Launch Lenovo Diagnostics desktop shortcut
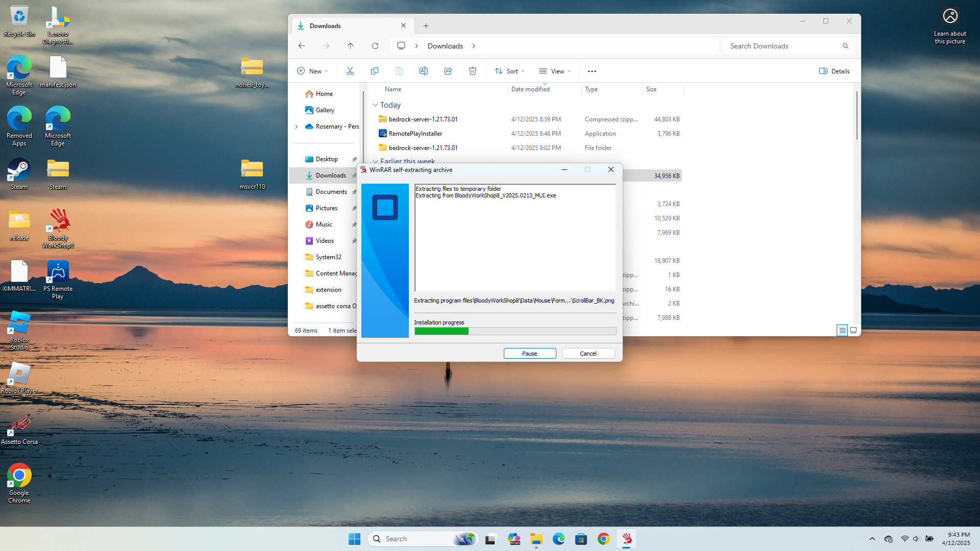The height and width of the screenshot is (551, 980). coord(58,25)
